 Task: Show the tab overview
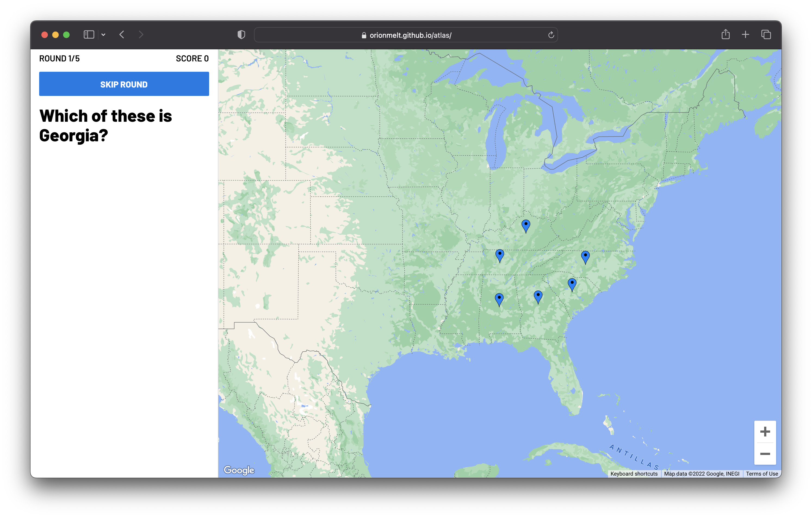click(766, 34)
